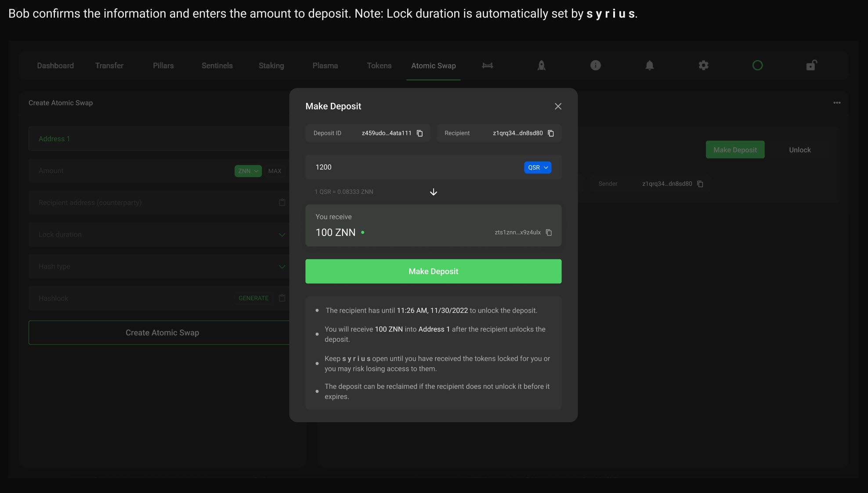Viewport: 868px width, 493px height.
Task: Click the bridge icon in navigation bar
Action: coord(487,65)
